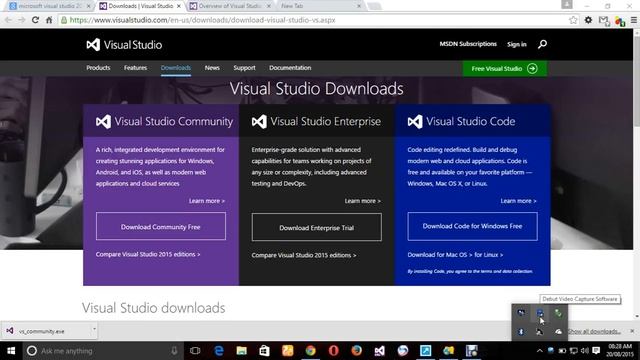Click the browser address bar URL
Viewport: 640px width, 360px height.
(x=202, y=20)
